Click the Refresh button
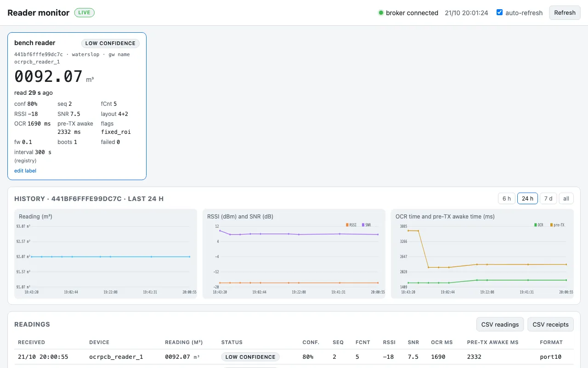The height and width of the screenshot is (368, 588). [565, 13]
